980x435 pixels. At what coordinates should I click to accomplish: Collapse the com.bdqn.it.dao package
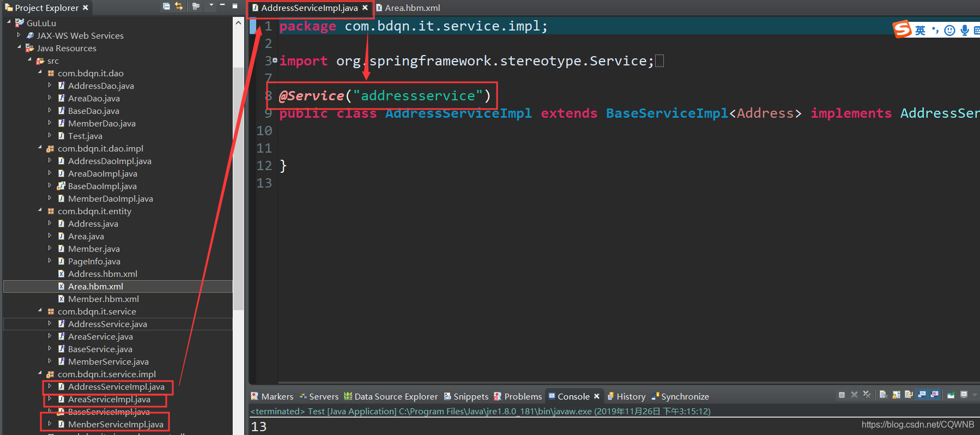[40, 72]
